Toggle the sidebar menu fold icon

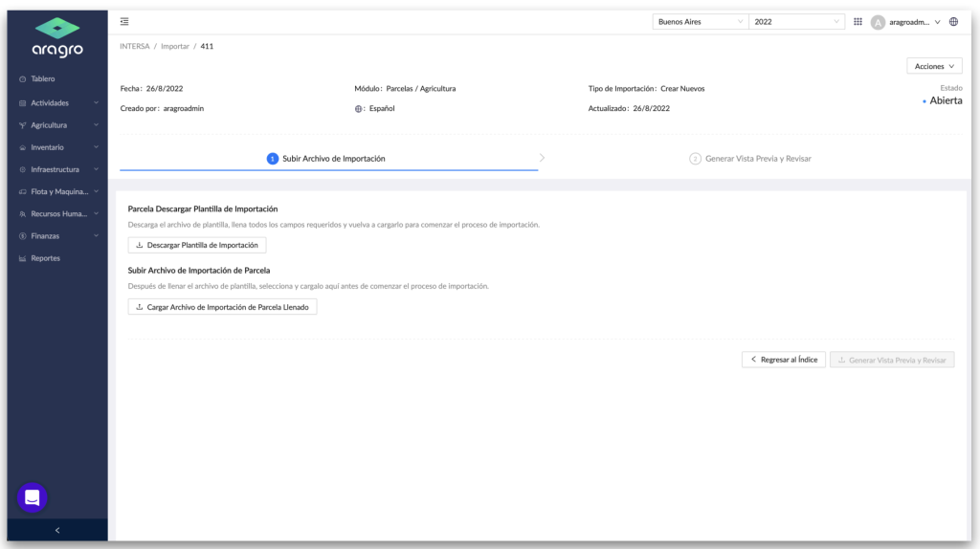(124, 21)
